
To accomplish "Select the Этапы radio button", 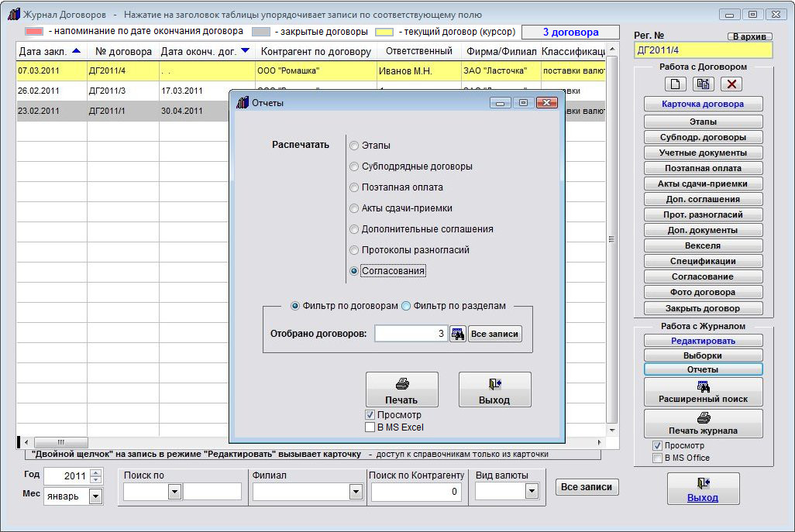I will tap(355, 145).
